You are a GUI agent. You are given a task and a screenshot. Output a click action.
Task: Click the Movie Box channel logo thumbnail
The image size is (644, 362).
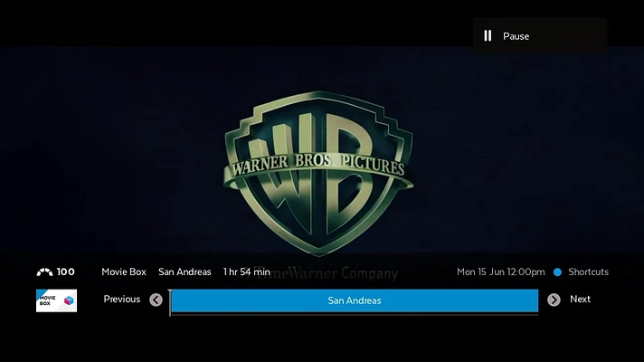56,300
